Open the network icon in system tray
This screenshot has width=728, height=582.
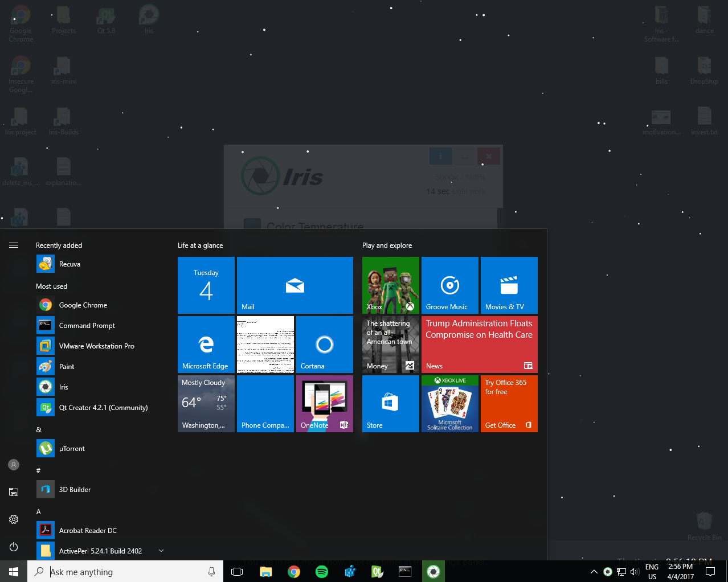coord(621,572)
